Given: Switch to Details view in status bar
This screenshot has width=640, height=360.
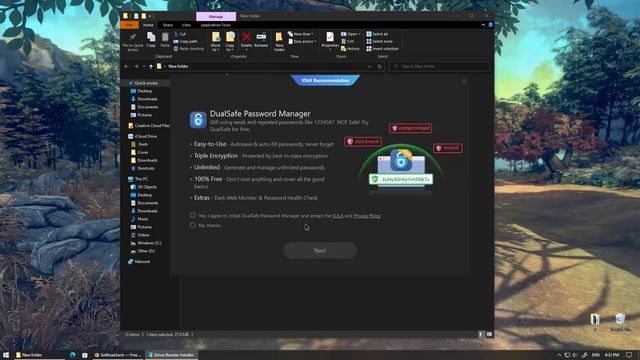Looking at the screenshot, I should point(480,334).
